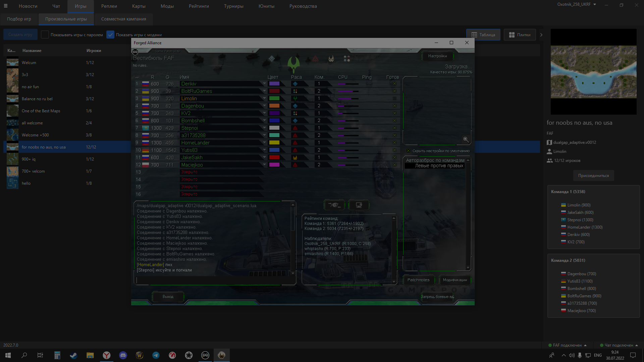Open the hamburger menu in FAF client
The width and height of the screenshot is (644, 362).
5,6
